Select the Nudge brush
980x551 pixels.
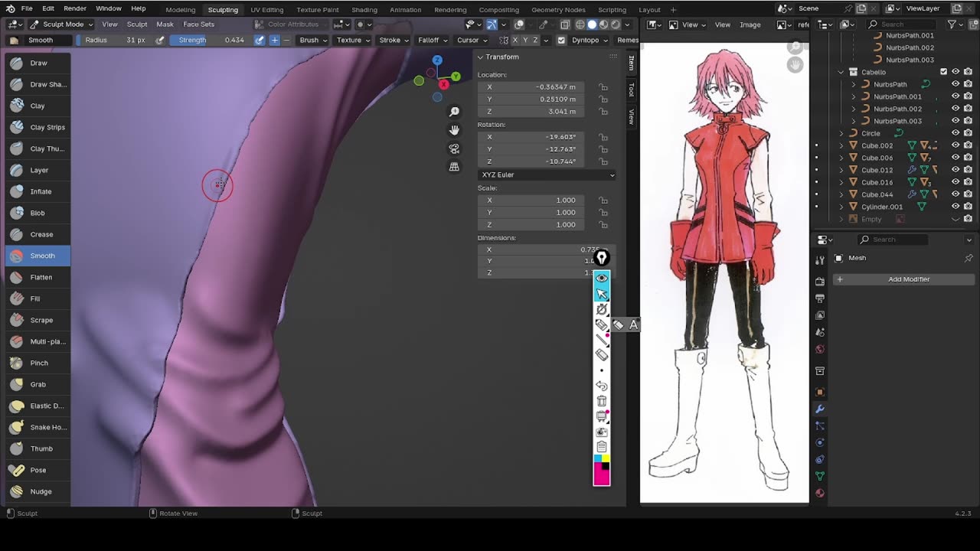click(38, 491)
